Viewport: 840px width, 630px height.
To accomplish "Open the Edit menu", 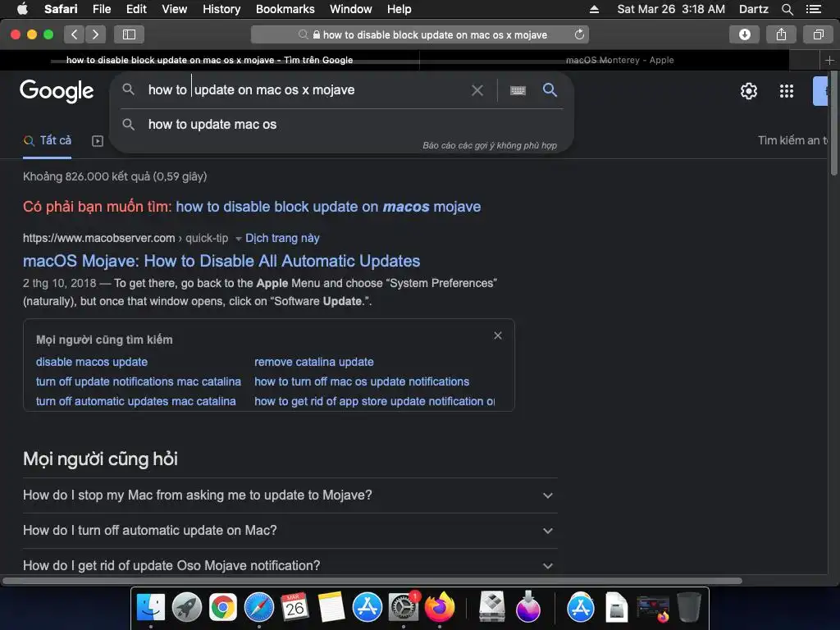I will (x=136, y=9).
